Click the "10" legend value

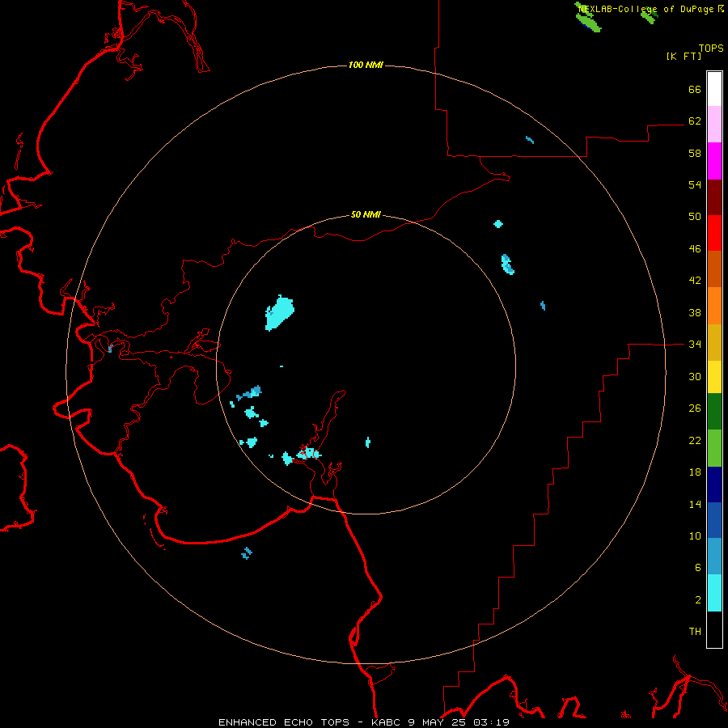pyautogui.click(x=695, y=535)
